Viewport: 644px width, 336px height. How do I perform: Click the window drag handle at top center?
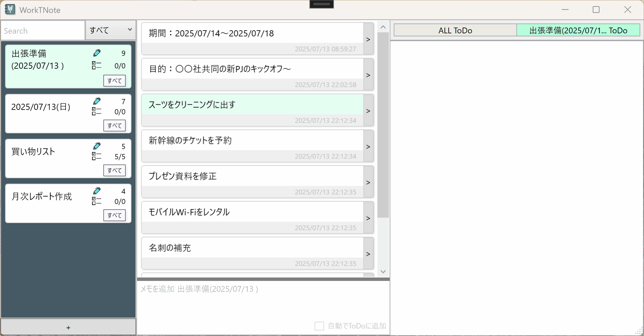[x=321, y=4]
